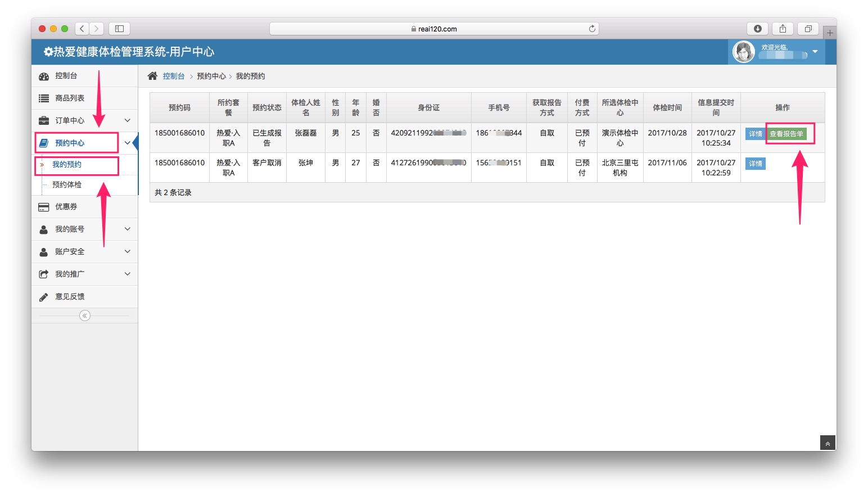Click the Safari address bar

(x=434, y=29)
